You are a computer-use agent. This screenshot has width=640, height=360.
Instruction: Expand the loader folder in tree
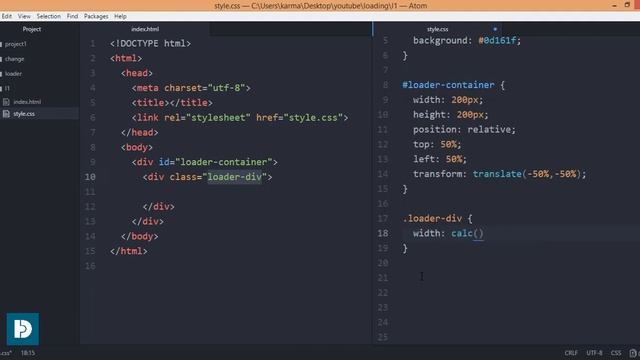tap(13, 74)
